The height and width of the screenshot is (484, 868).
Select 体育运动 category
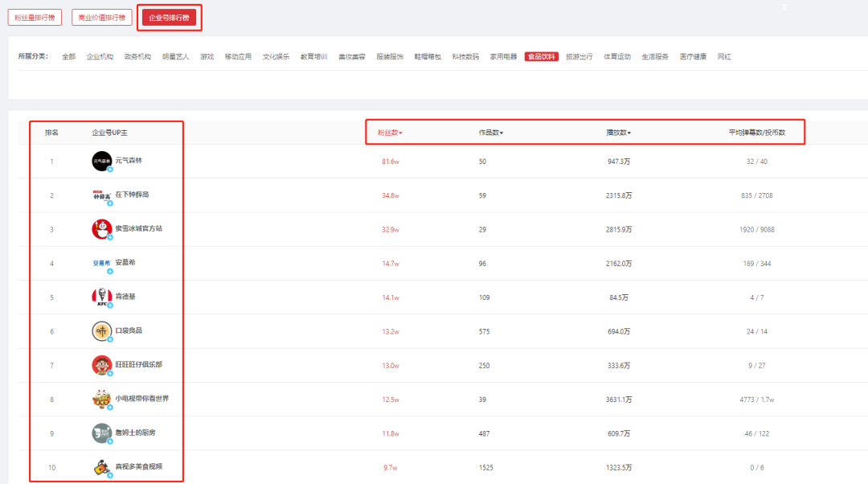coord(617,56)
